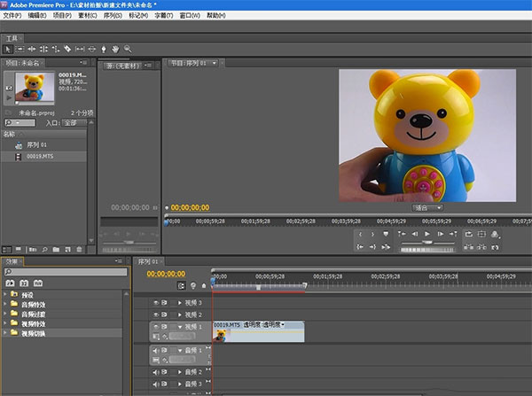Select the Hand tool
The height and width of the screenshot is (396, 532).
(115, 49)
